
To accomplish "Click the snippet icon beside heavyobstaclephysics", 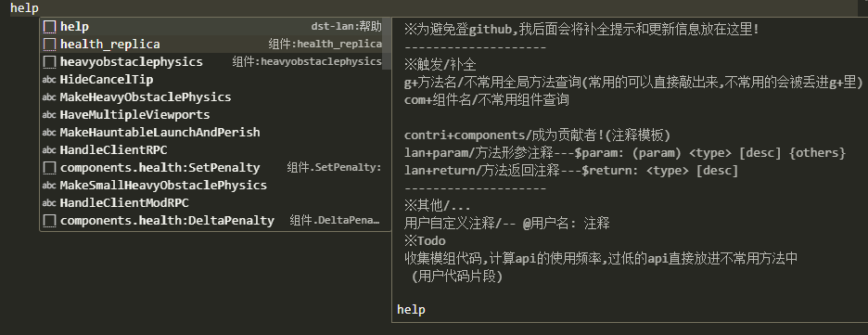I will pyautogui.click(x=50, y=62).
